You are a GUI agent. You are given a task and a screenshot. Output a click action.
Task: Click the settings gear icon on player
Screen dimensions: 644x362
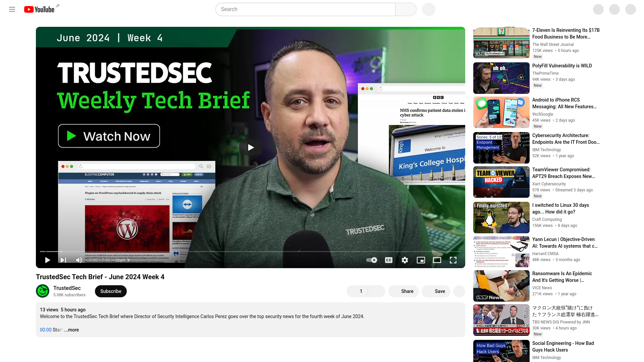[x=405, y=260]
